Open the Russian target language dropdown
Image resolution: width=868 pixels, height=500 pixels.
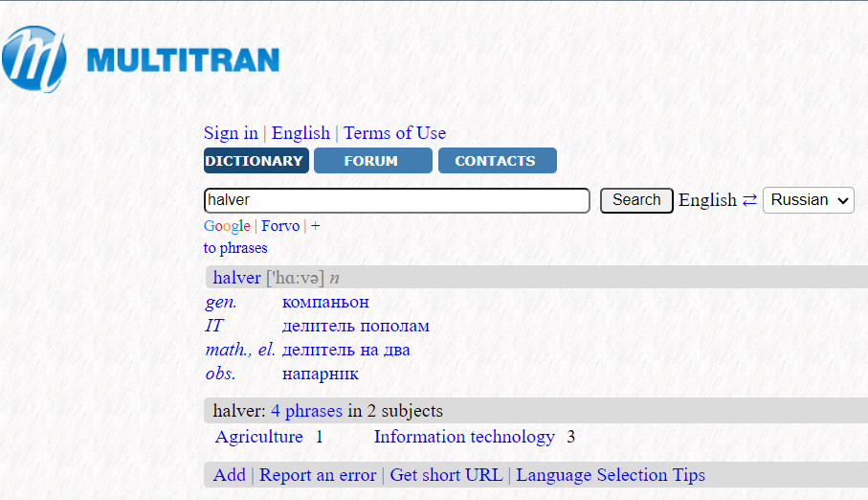tap(809, 200)
